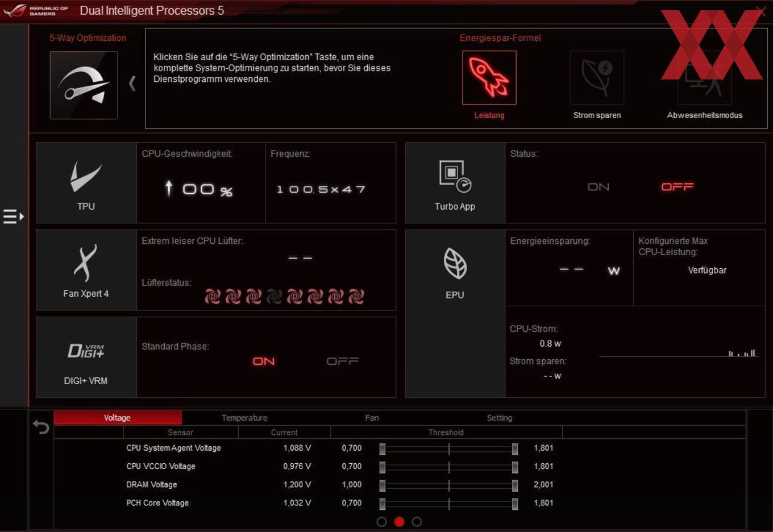Start the 5-Way Optimization speedometer icon
This screenshot has width=773, height=532.
click(84, 85)
